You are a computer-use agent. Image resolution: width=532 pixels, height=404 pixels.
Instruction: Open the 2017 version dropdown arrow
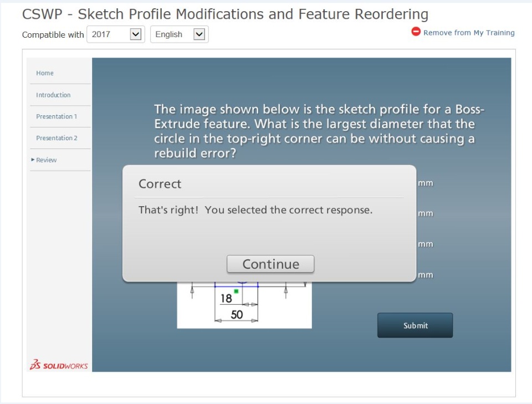pyautogui.click(x=136, y=34)
